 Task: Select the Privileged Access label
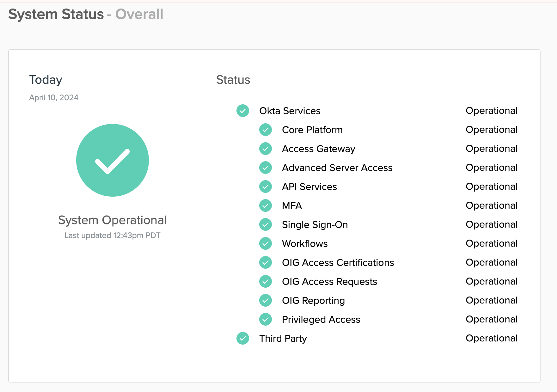[321, 320]
